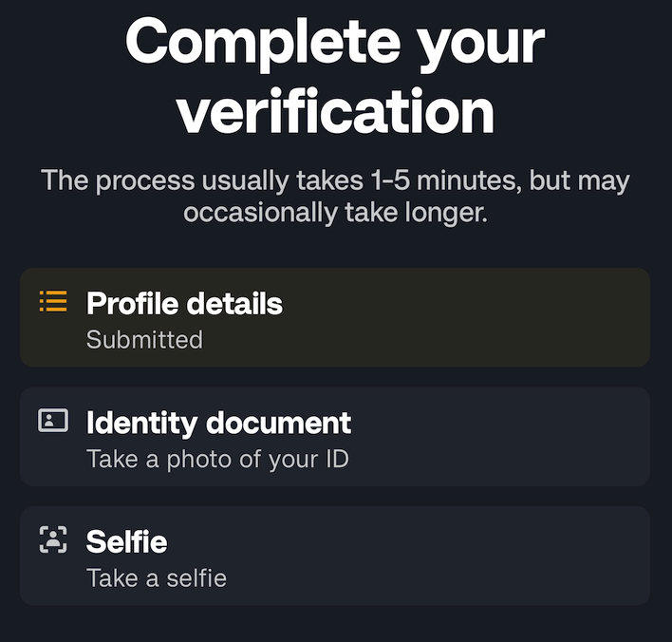
Task: Click the 'Take a selfie' subtitle
Action: click(x=157, y=578)
